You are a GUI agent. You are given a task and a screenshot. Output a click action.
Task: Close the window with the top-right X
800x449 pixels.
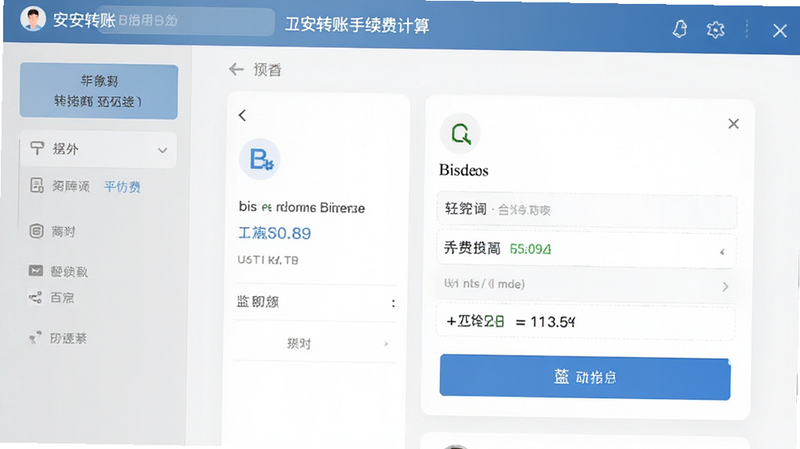pyautogui.click(x=780, y=31)
